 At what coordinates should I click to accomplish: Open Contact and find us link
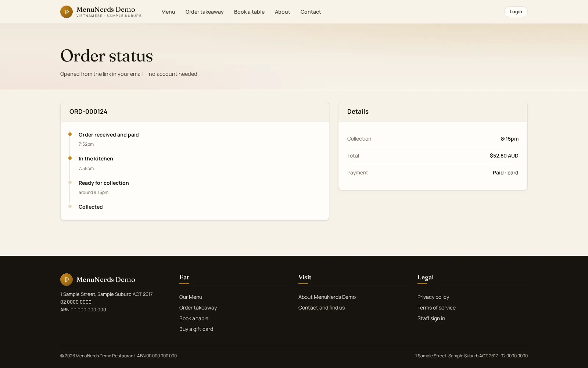tap(322, 308)
